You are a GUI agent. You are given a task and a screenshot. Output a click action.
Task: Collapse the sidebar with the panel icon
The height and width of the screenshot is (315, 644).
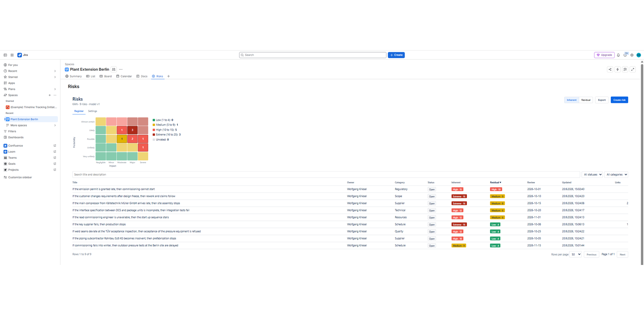(x=5, y=55)
